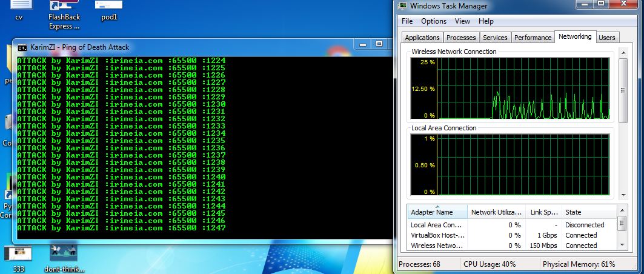
Task: Click the Processes: 68 status bar entry
Action: pyautogui.click(x=419, y=264)
